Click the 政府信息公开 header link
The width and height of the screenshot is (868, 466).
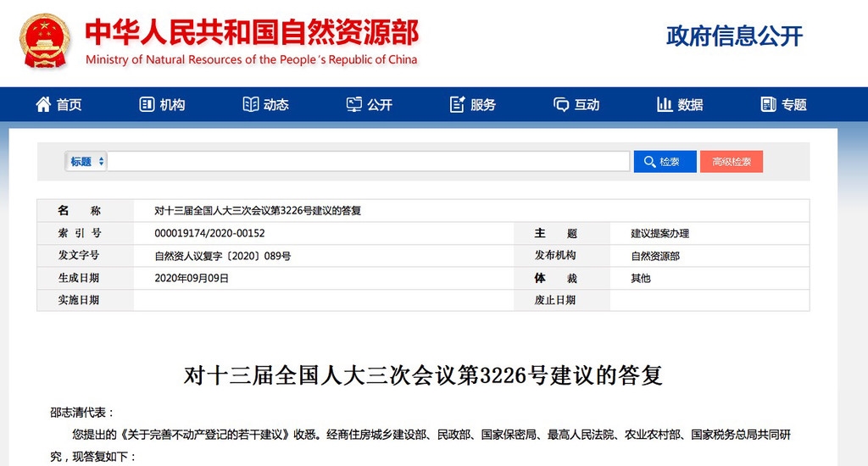pos(734,36)
